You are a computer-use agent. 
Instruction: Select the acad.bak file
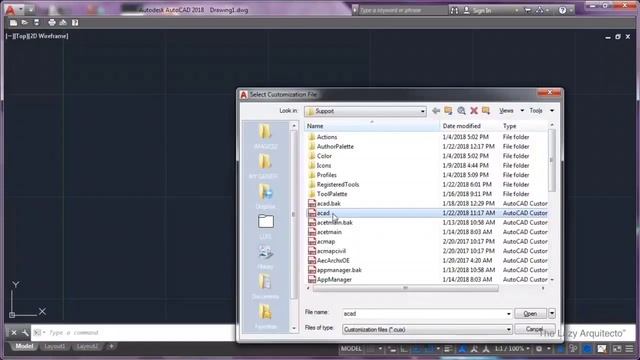tap(329, 203)
